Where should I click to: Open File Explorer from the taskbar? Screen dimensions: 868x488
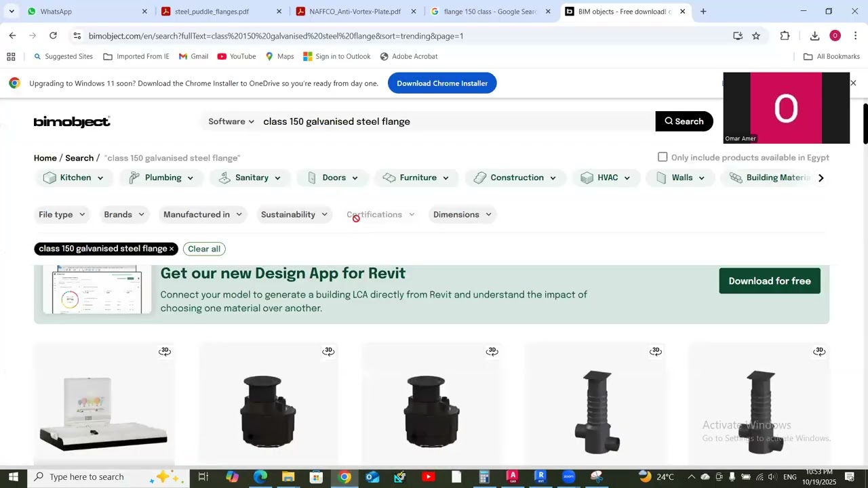pyautogui.click(x=288, y=477)
